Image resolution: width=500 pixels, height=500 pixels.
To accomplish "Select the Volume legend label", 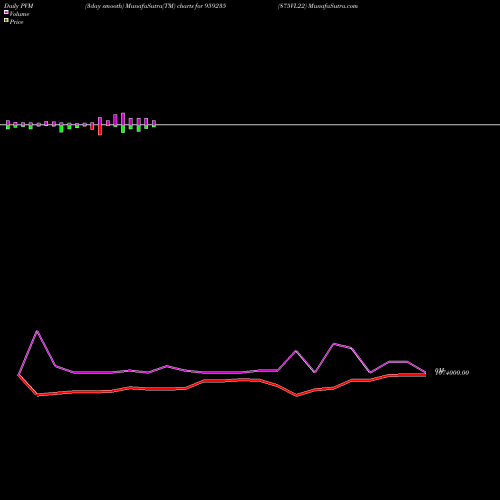I will (19, 14).
